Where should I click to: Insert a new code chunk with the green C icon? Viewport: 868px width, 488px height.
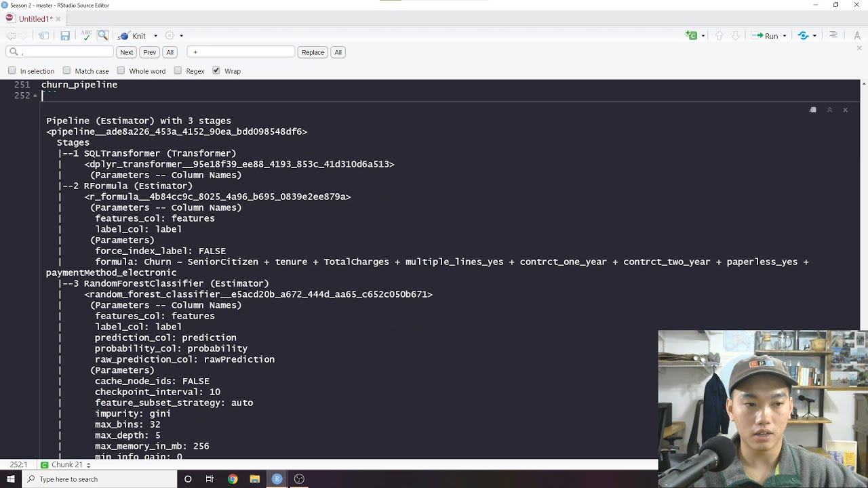(691, 35)
